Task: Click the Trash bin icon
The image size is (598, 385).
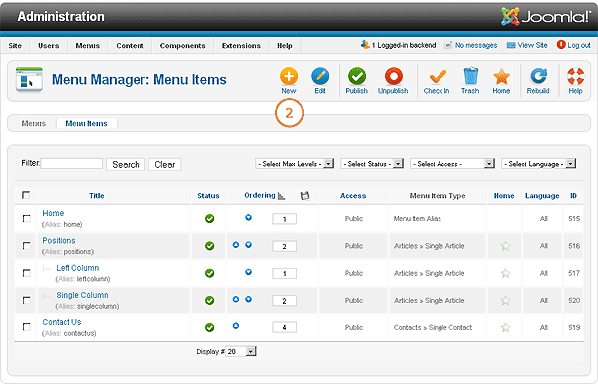Action: click(x=470, y=76)
